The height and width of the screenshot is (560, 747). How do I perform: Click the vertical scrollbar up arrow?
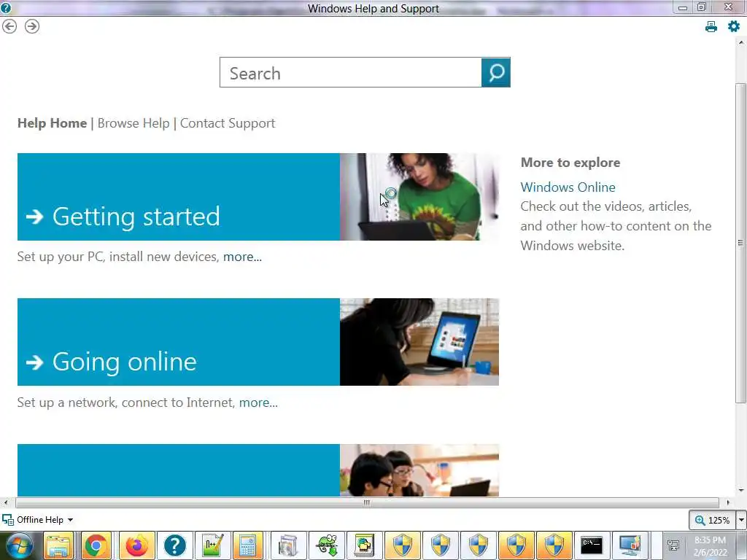click(741, 42)
